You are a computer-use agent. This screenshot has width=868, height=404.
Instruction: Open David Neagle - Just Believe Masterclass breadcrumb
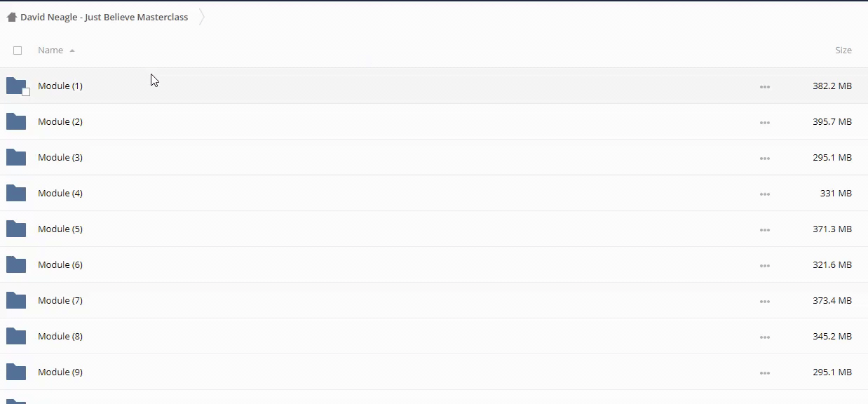click(x=104, y=18)
